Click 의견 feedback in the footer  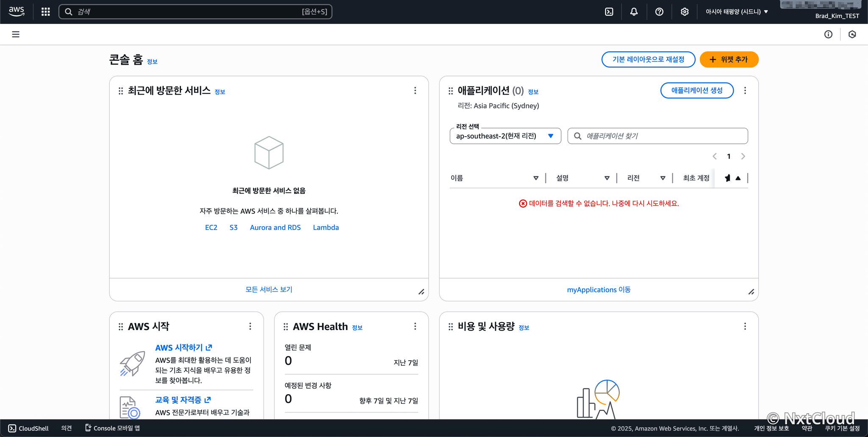click(x=66, y=429)
